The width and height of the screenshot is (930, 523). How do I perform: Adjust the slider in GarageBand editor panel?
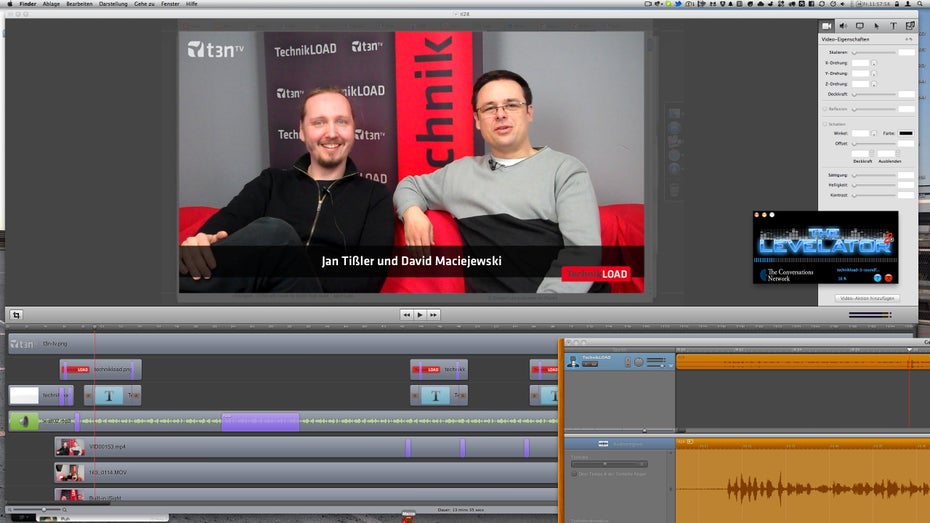click(x=609, y=464)
